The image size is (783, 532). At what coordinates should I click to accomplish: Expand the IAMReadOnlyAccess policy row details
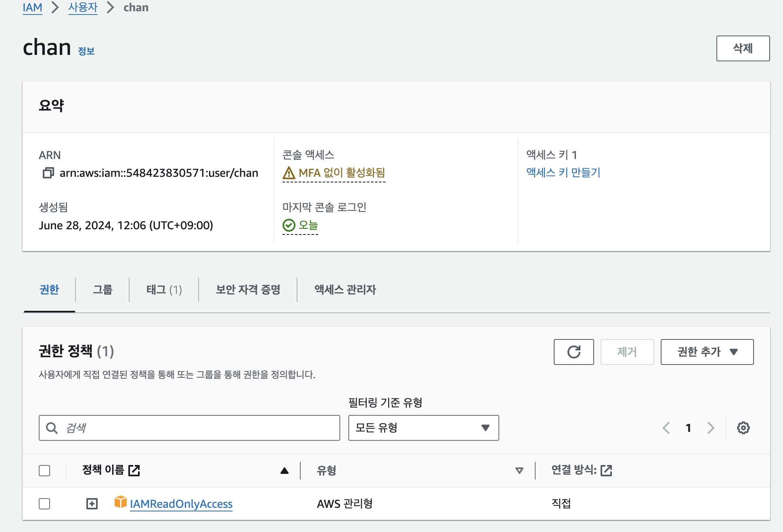click(x=92, y=504)
